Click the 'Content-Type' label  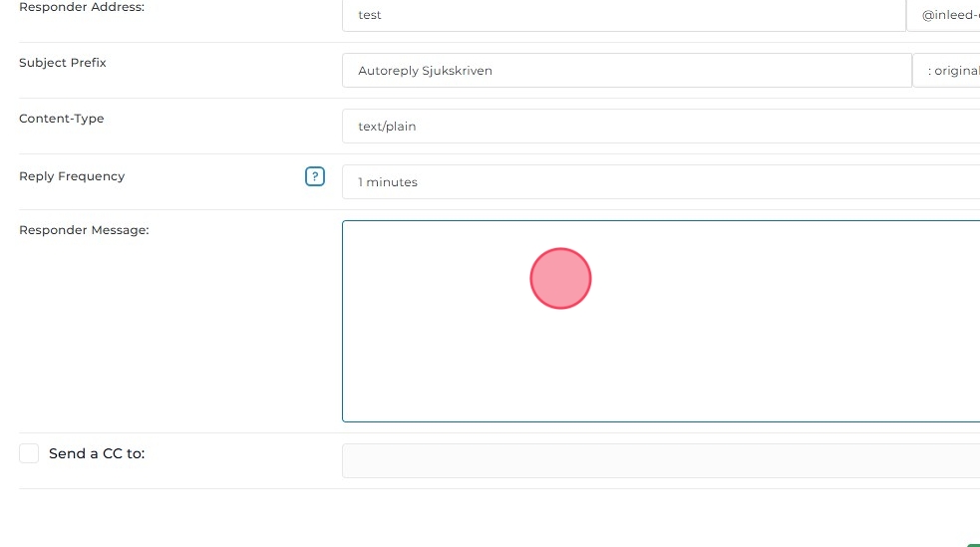[62, 119]
